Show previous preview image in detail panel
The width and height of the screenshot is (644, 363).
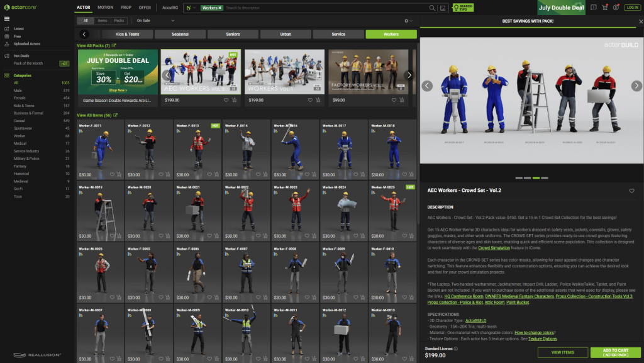coord(427,86)
